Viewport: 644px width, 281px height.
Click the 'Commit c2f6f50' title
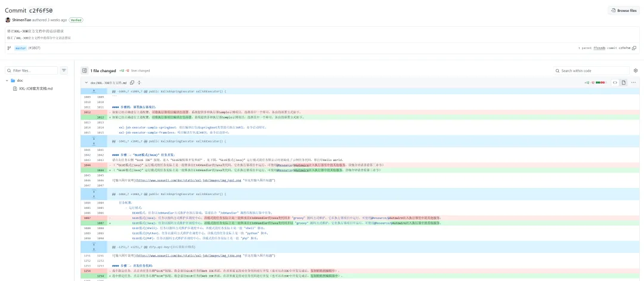(29, 10)
